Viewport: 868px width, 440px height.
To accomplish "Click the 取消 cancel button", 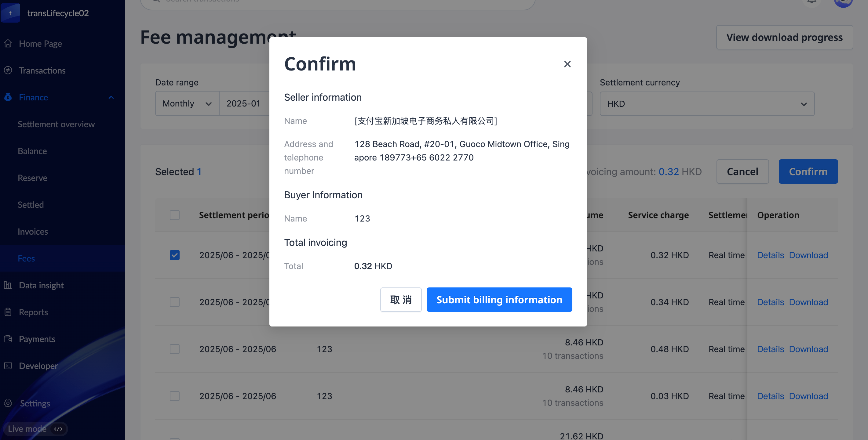I will pos(401,300).
